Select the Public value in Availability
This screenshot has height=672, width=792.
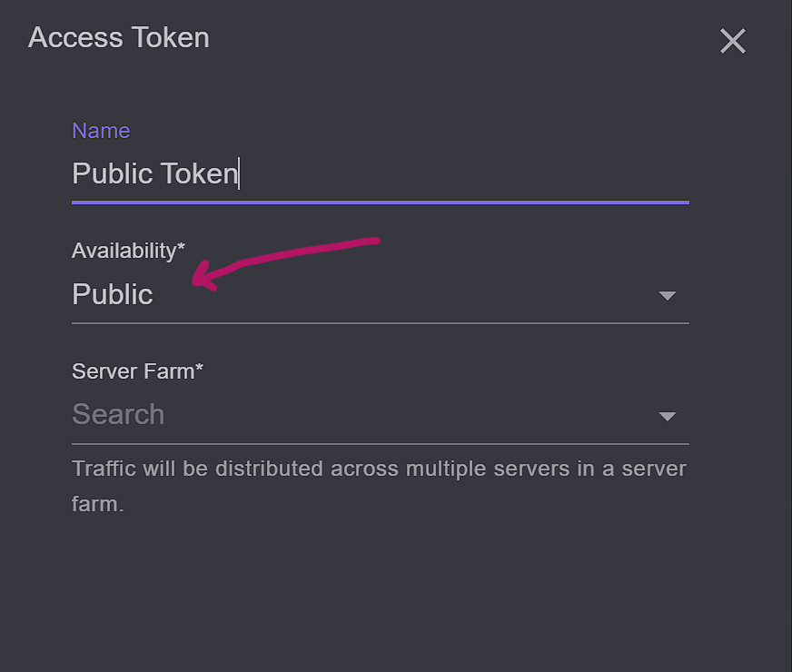(113, 294)
